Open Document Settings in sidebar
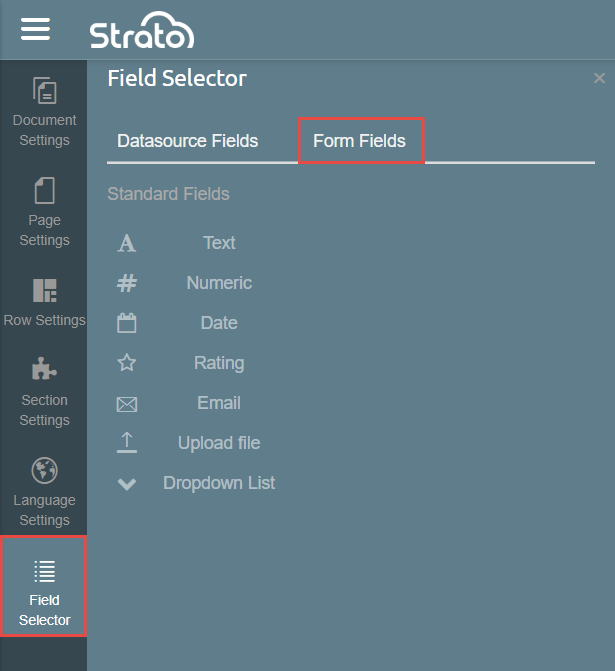The width and height of the screenshot is (615, 671). click(44, 110)
